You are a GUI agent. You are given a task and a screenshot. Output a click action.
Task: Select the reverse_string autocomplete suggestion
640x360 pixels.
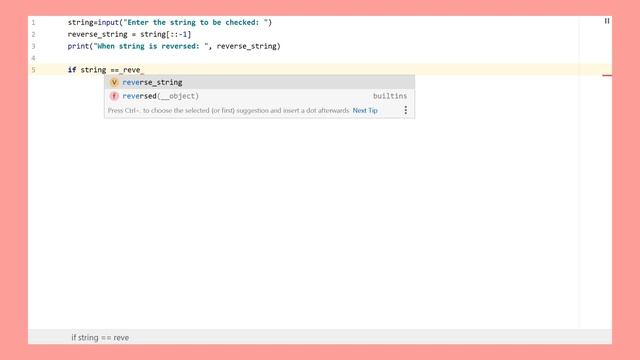tap(260, 82)
